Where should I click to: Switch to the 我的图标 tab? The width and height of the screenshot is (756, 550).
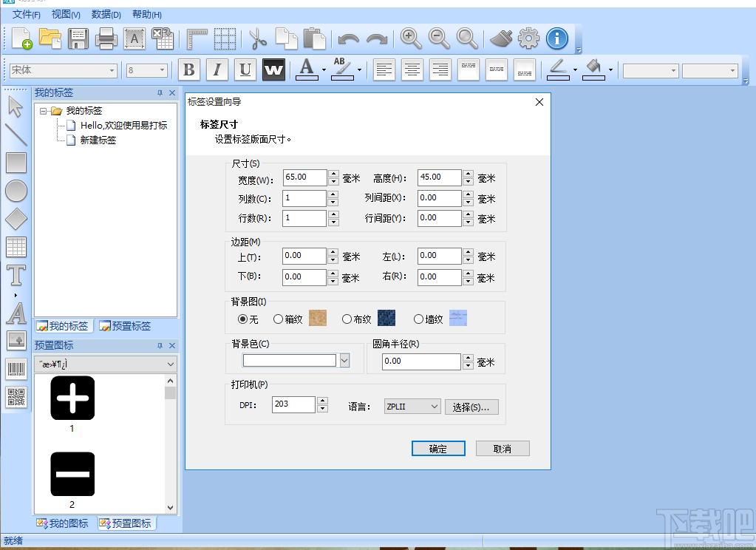(x=62, y=523)
